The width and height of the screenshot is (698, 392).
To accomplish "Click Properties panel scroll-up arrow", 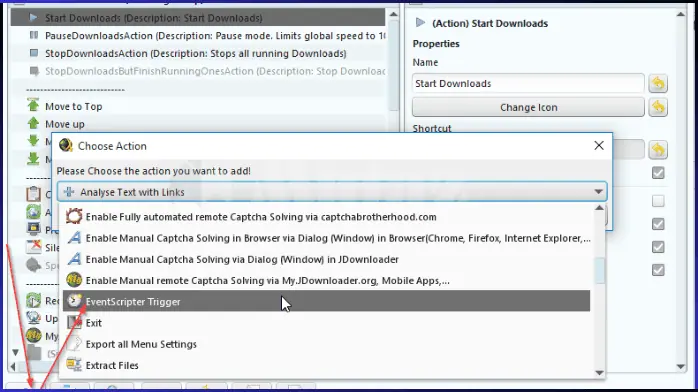I will click(x=681, y=14).
